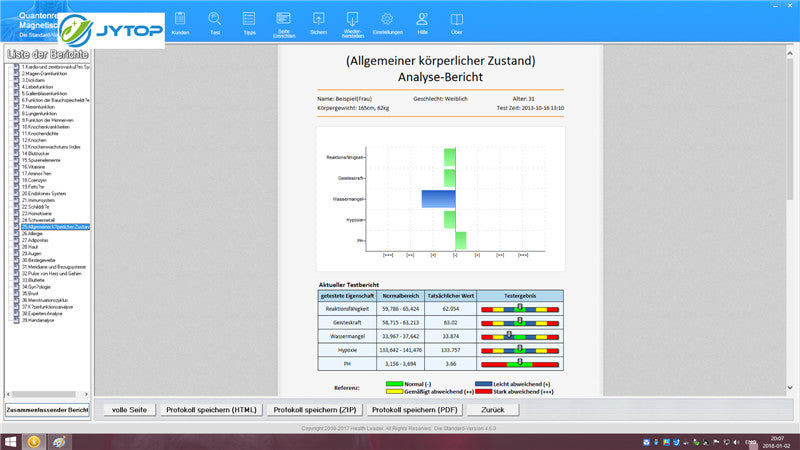This screenshot has height=450, width=800.
Task: Open the Tipps icon
Action: tap(249, 22)
